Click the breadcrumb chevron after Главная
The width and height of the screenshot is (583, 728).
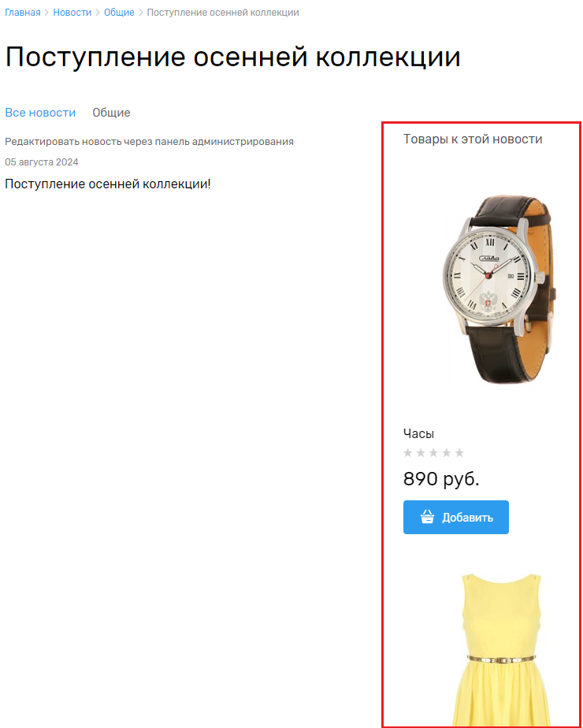point(47,13)
